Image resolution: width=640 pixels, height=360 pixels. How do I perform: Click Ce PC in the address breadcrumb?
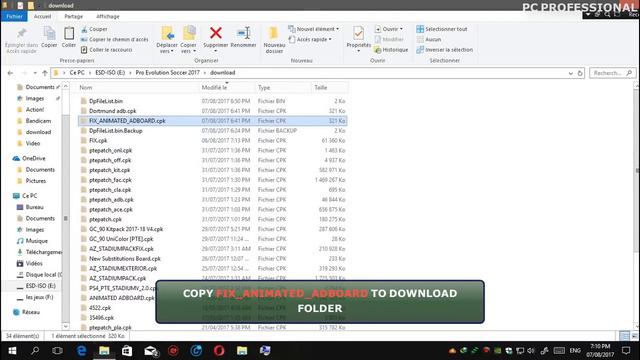(x=77, y=73)
